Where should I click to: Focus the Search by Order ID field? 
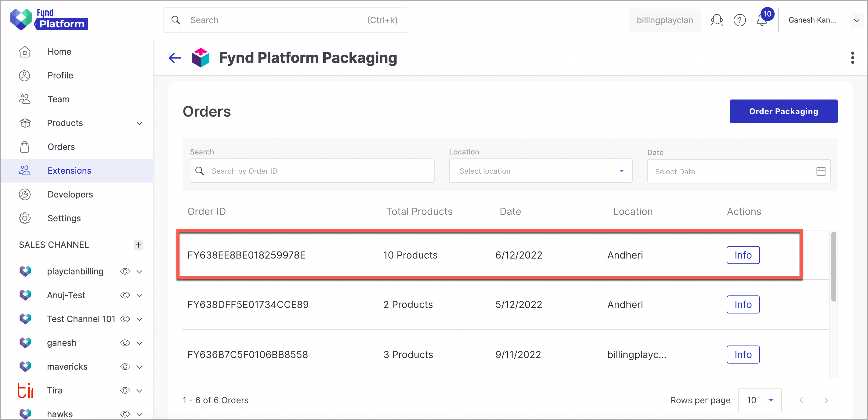[312, 171]
